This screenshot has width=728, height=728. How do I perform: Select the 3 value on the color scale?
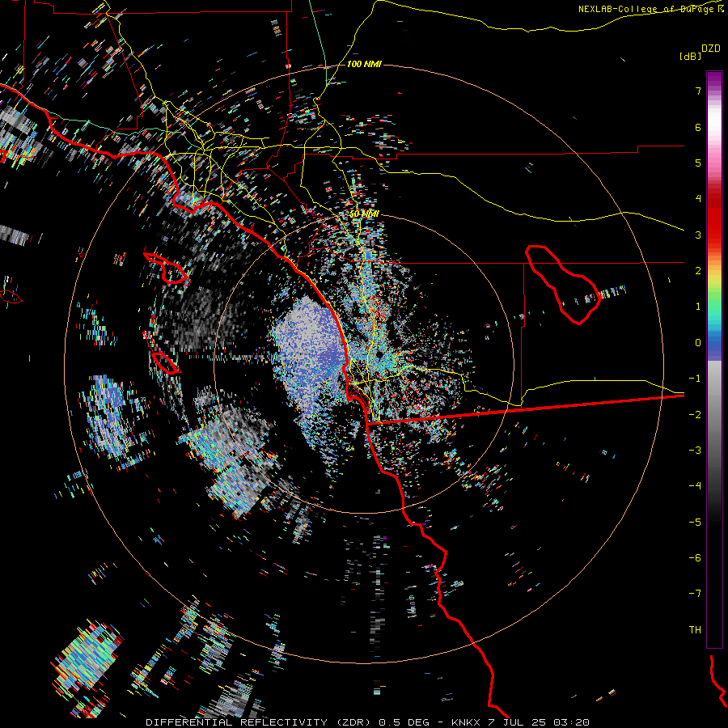(x=698, y=235)
